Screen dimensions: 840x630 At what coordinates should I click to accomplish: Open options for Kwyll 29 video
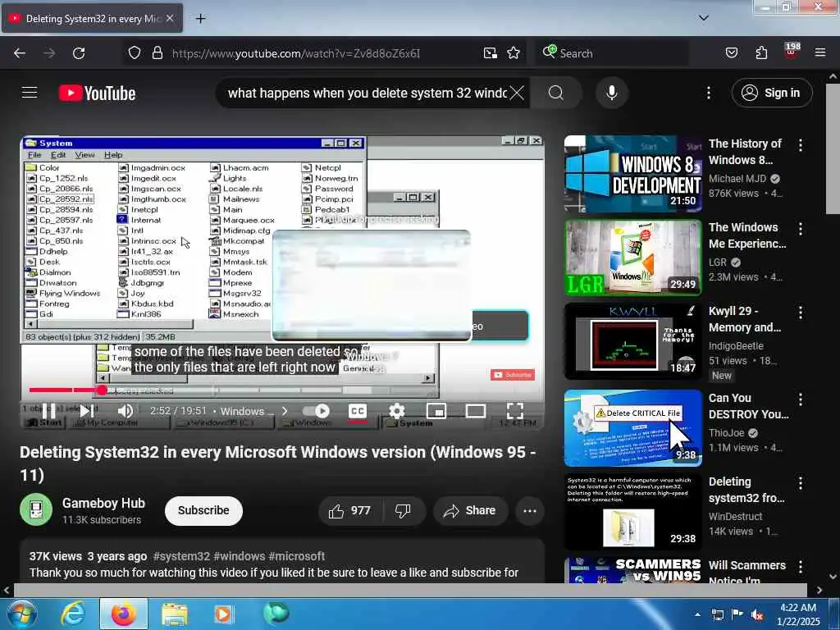tap(801, 313)
